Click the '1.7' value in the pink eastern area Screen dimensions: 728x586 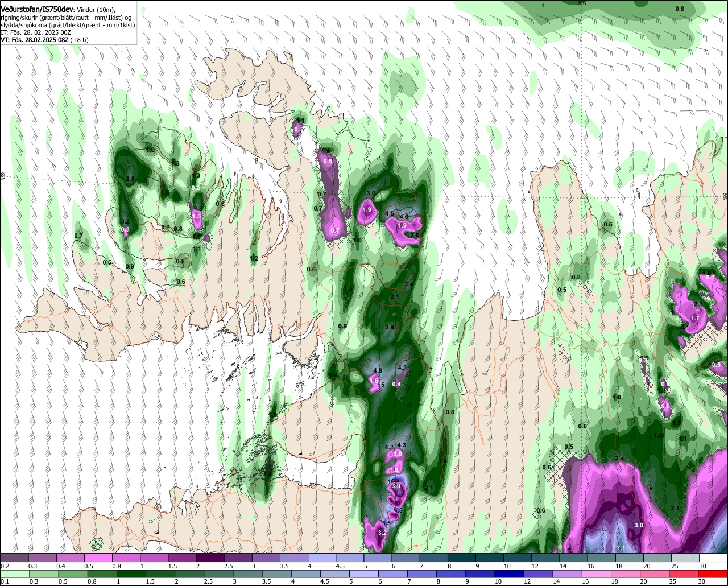tap(694, 318)
